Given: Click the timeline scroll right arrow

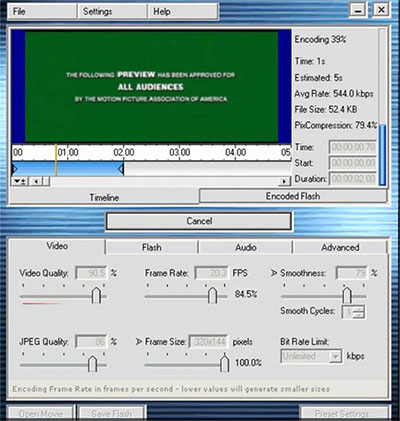Looking at the screenshot, I should [x=284, y=181].
